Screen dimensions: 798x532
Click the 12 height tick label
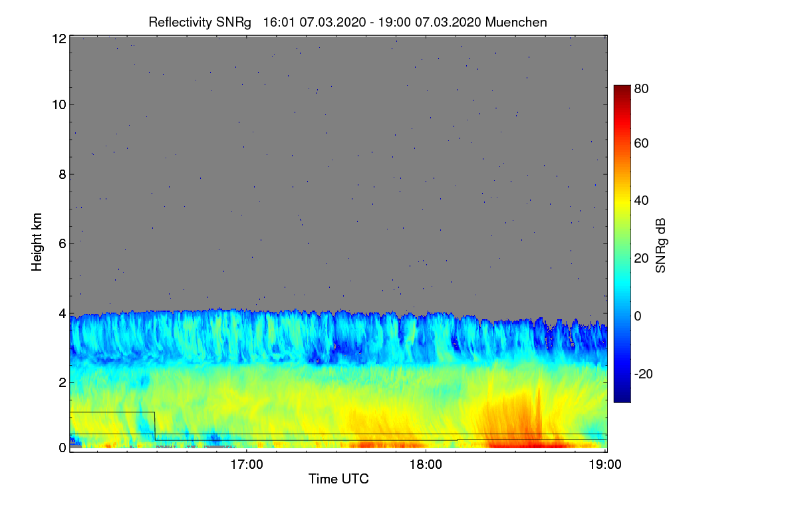[x=59, y=39]
